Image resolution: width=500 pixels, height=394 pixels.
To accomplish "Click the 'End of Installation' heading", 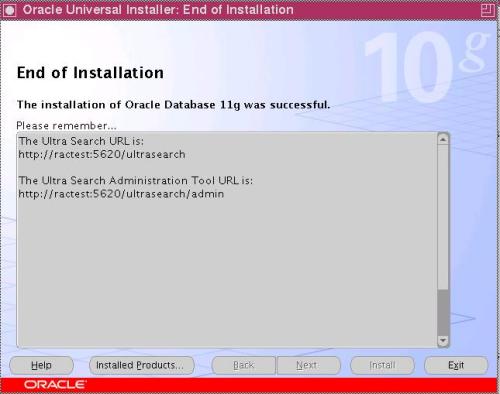I will tap(90, 73).
